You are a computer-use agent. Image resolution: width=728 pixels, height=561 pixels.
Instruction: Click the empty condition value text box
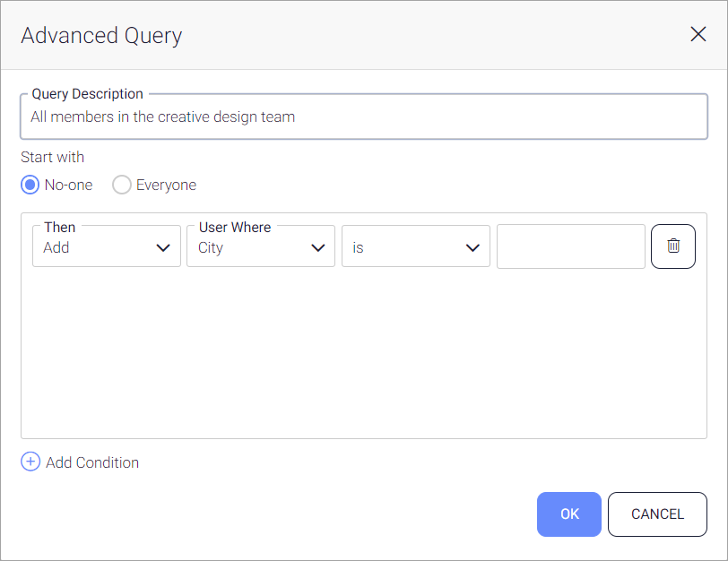pos(570,246)
